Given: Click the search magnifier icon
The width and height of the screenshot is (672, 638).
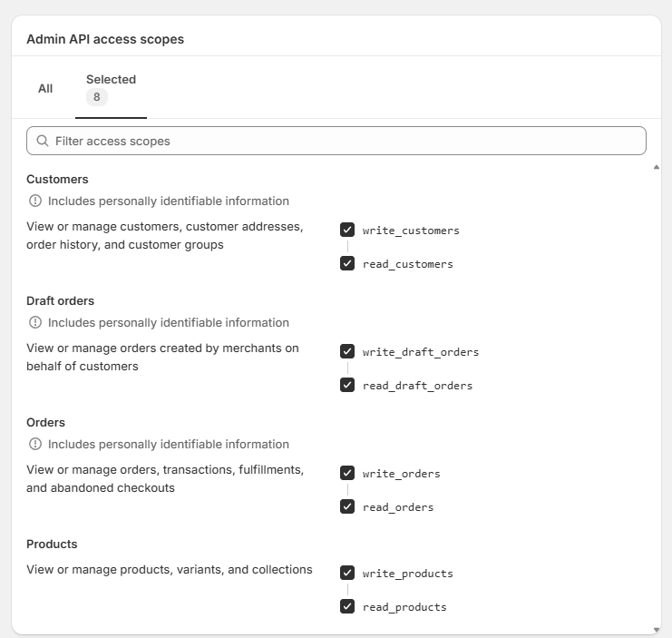Looking at the screenshot, I should 43,141.
